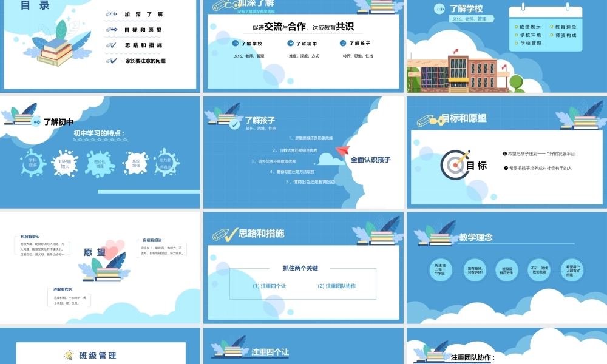The image size is (607, 364).
Task: Open the 初中学习的特点 slide thumbnail
Action: [x=100, y=152]
